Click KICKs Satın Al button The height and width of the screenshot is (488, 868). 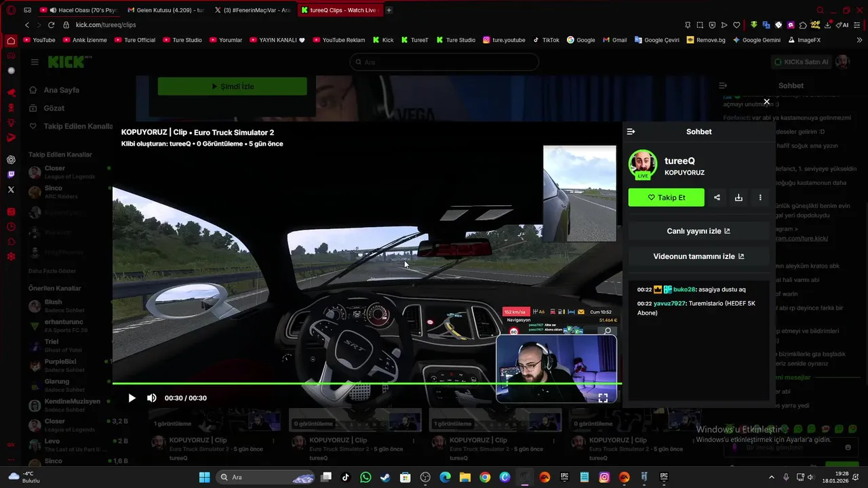[801, 62]
